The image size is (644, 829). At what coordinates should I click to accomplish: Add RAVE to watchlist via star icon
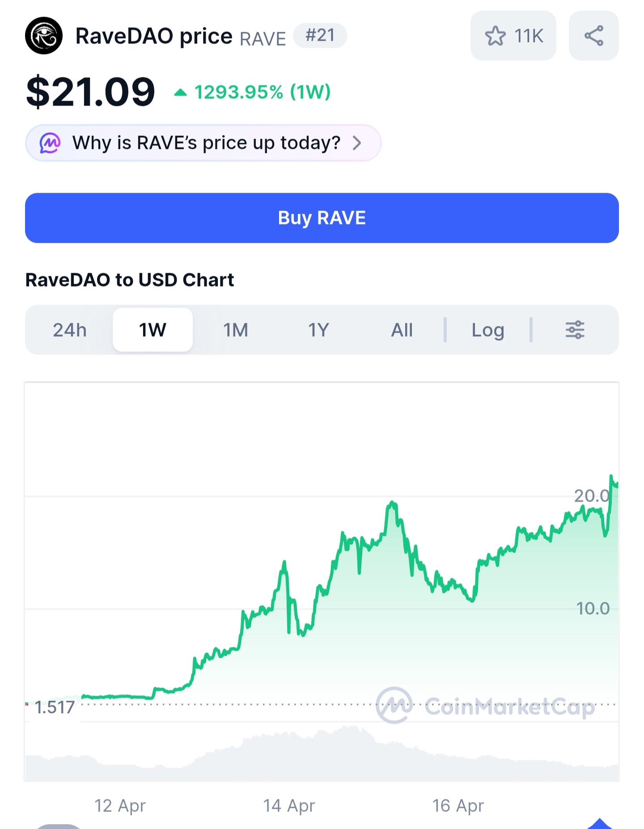495,36
